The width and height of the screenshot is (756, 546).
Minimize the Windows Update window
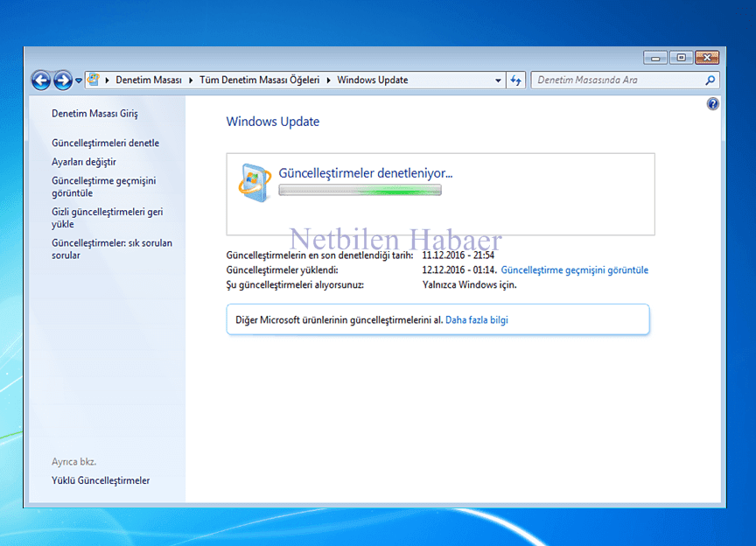click(x=655, y=58)
